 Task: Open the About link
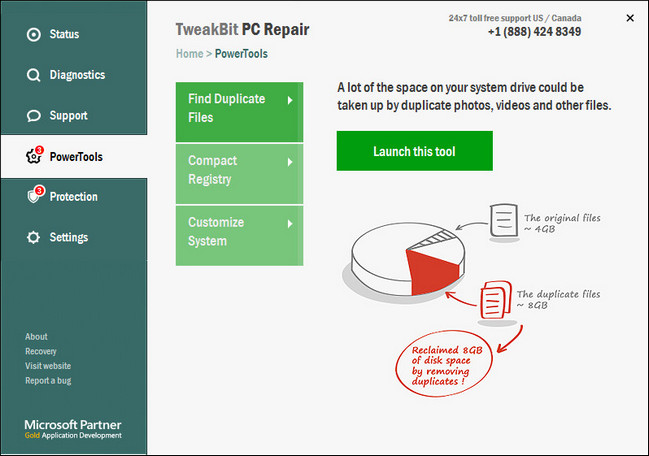(x=36, y=337)
